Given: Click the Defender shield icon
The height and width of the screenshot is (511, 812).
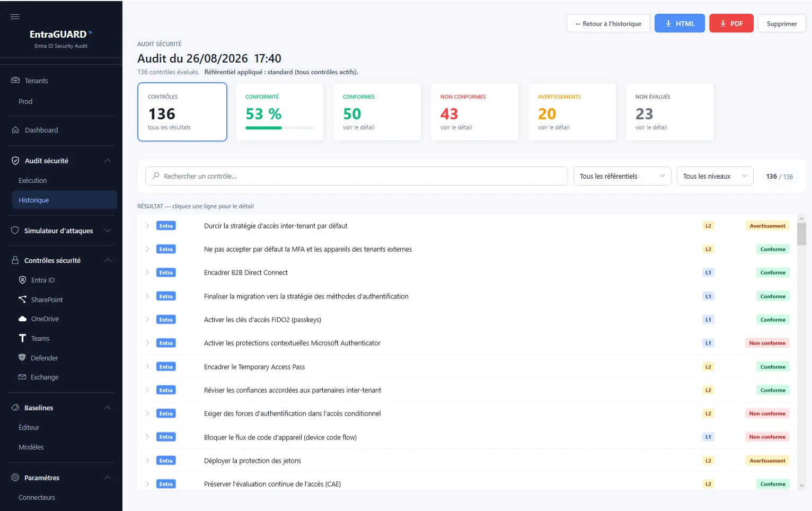Looking at the screenshot, I should 22,358.
